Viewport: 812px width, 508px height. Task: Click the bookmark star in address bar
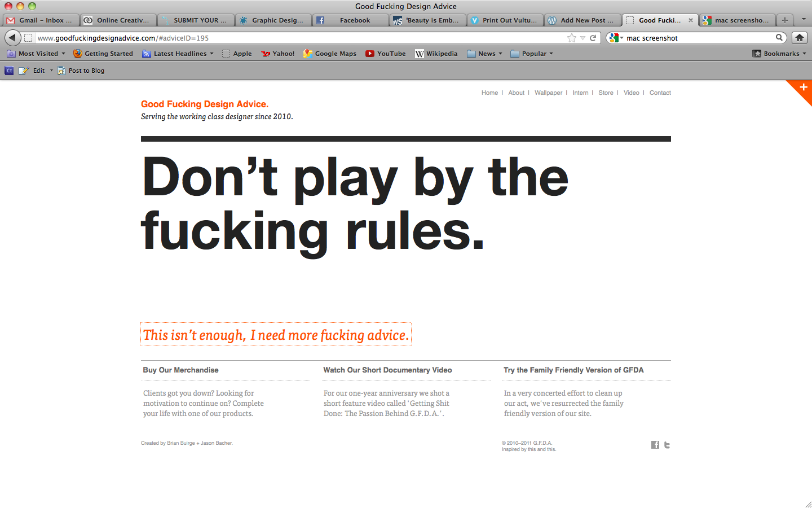point(572,38)
